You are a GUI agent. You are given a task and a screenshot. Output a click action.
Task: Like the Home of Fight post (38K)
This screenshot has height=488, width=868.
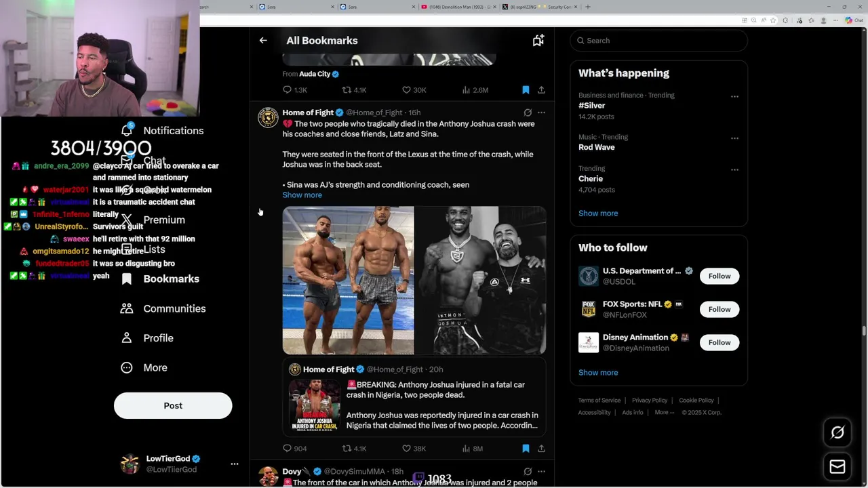414,449
